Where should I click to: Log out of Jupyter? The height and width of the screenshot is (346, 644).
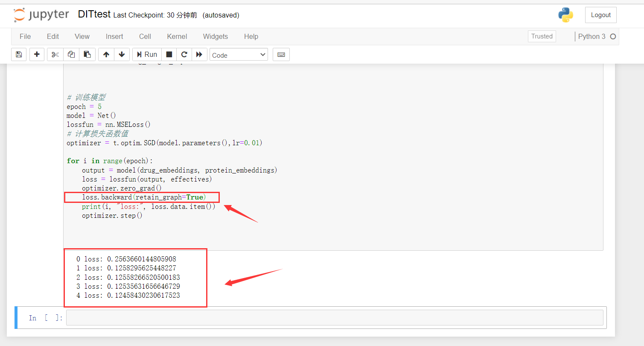tap(600, 15)
